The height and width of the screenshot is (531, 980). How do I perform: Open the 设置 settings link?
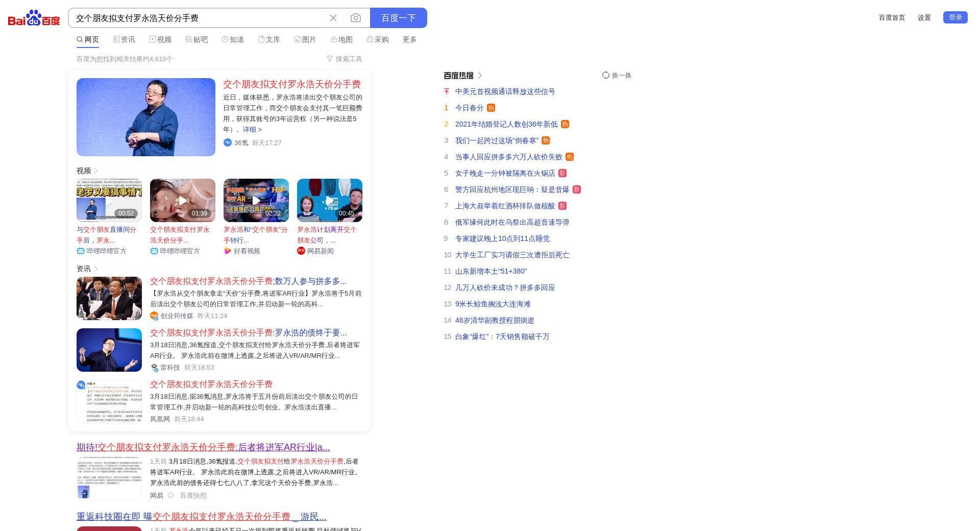[924, 18]
